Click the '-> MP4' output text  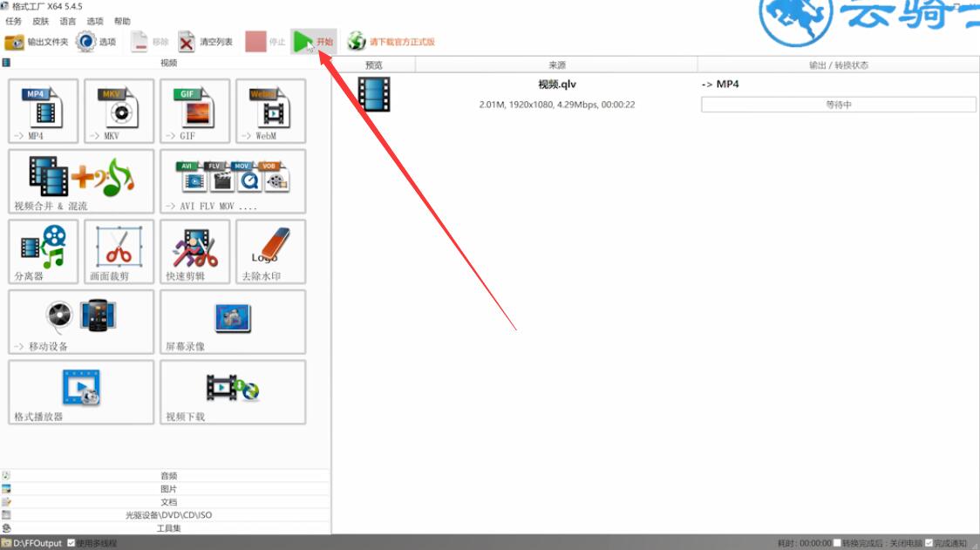(720, 84)
